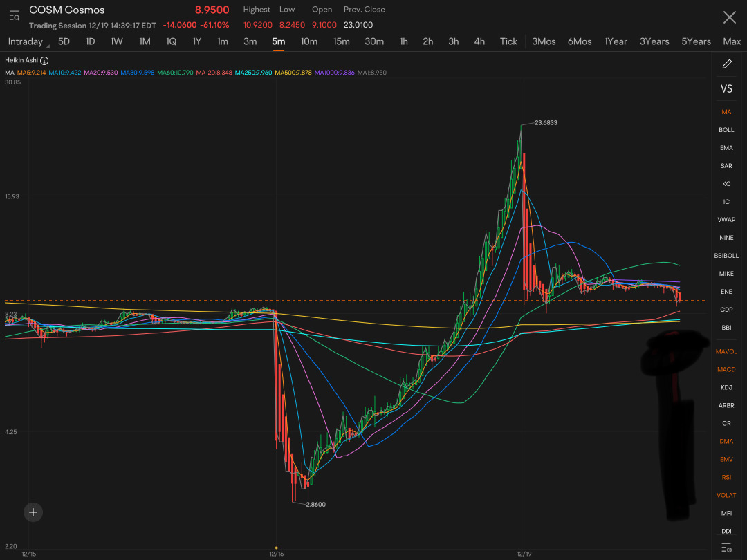The width and height of the screenshot is (747, 560).
Task: Choose the 5m interval
Action: point(279,41)
